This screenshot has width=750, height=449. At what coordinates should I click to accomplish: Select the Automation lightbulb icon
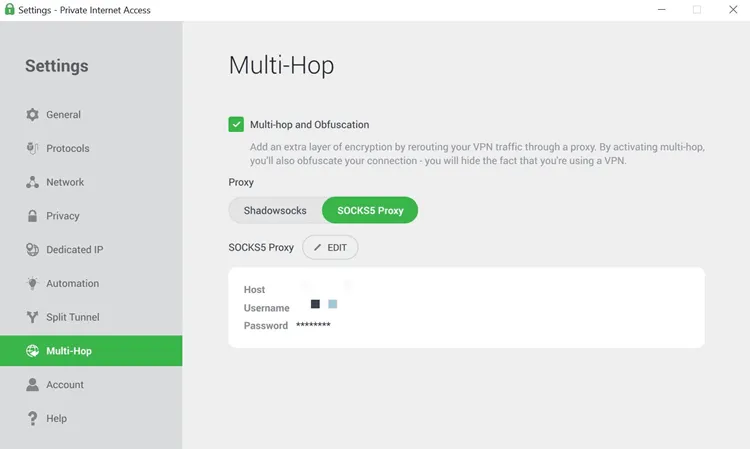tap(32, 284)
